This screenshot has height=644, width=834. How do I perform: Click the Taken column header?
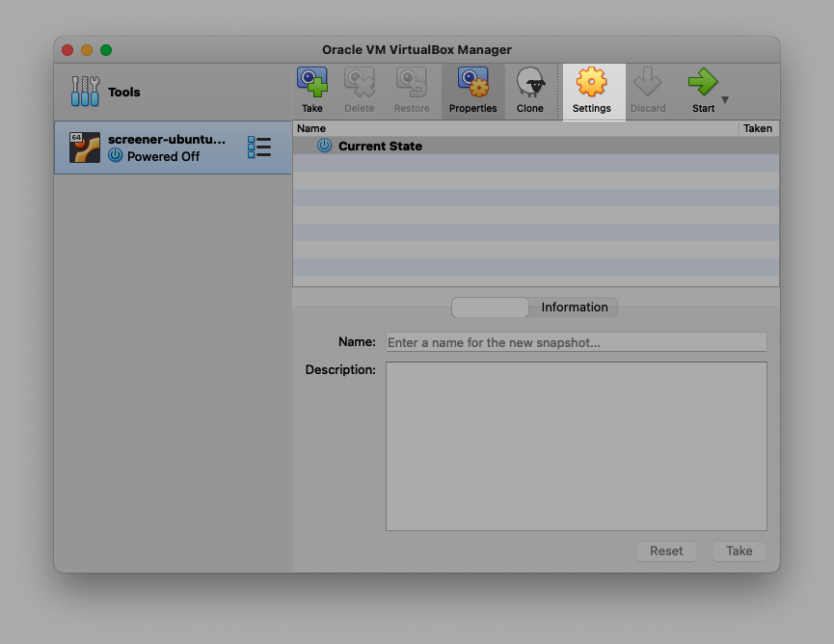758,128
